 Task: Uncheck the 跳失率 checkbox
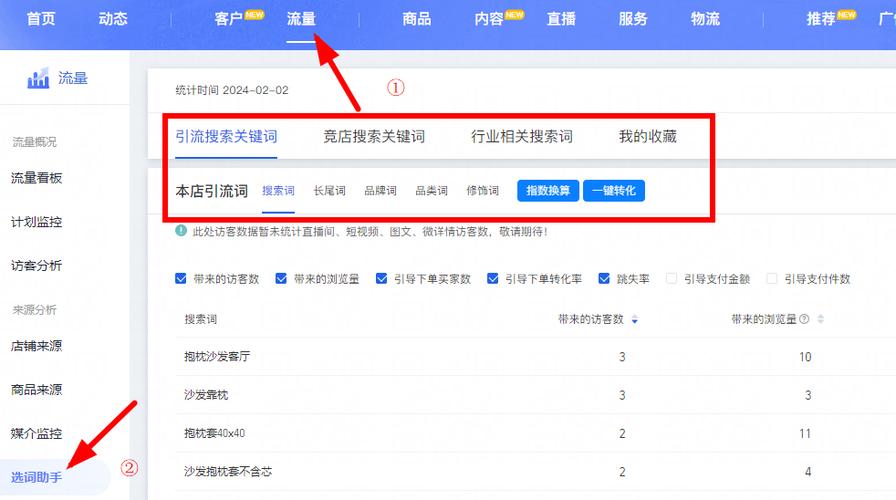(x=604, y=278)
